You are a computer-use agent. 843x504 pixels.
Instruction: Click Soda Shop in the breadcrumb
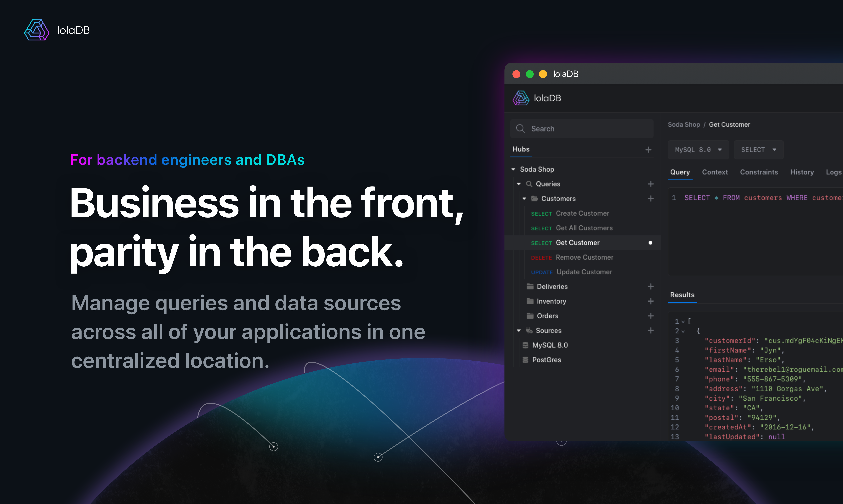click(x=684, y=125)
